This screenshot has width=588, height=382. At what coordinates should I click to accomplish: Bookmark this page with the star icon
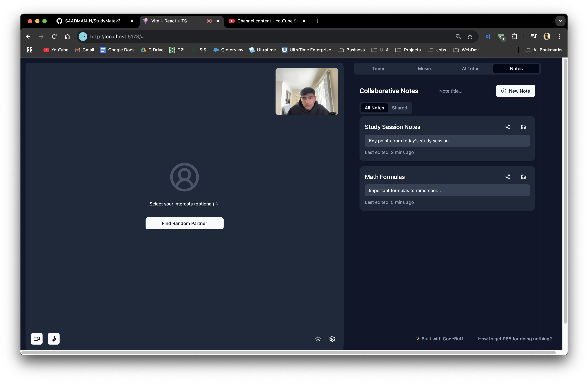point(470,37)
